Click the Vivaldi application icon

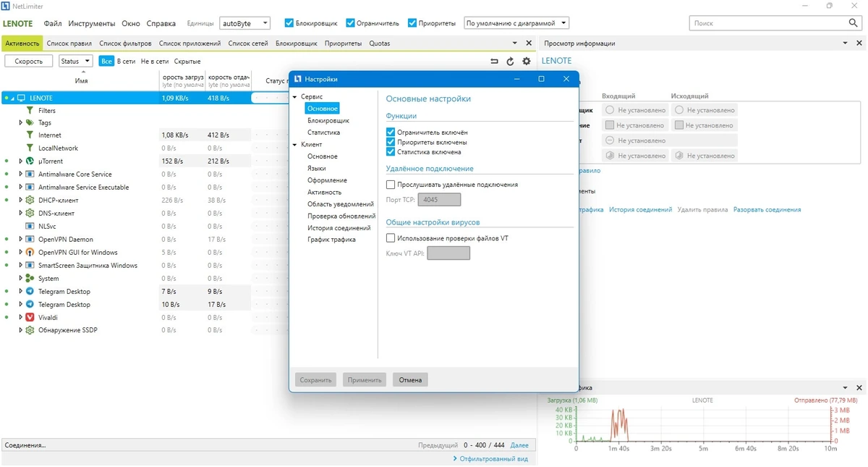(x=30, y=317)
